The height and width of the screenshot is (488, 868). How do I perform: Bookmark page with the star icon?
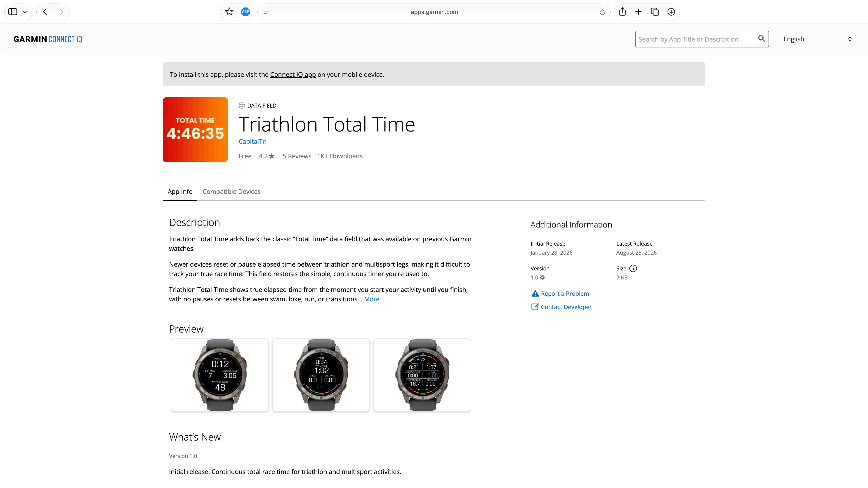(229, 12)
